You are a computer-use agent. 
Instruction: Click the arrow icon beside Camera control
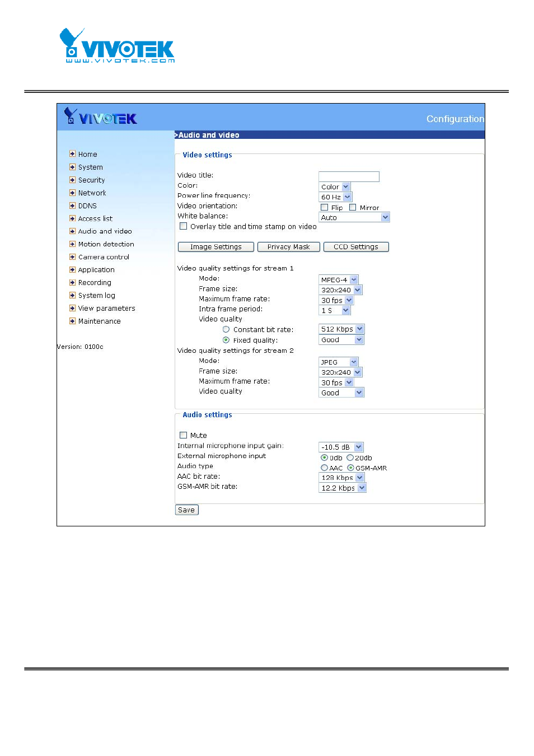pos(72,257)
